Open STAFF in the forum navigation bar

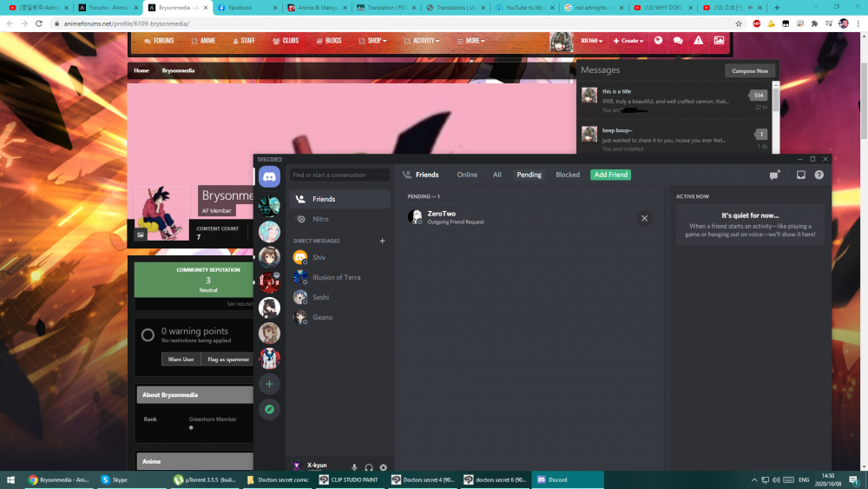click(244, 41)
